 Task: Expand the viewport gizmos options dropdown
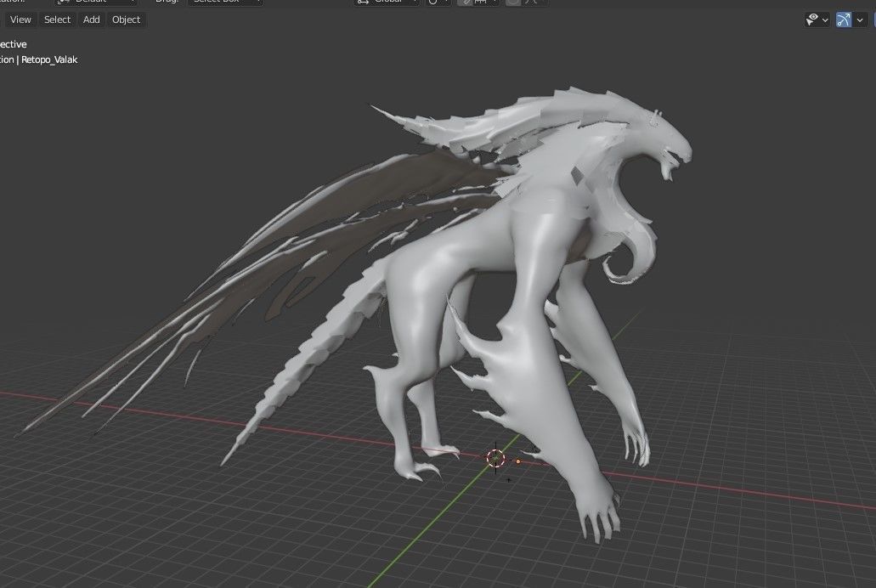[860, 20]
